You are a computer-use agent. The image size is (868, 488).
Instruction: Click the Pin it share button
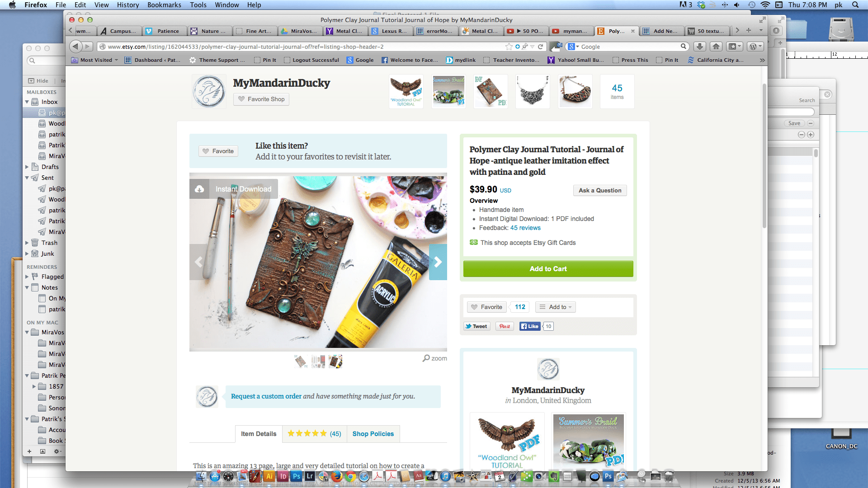point(505,326)
